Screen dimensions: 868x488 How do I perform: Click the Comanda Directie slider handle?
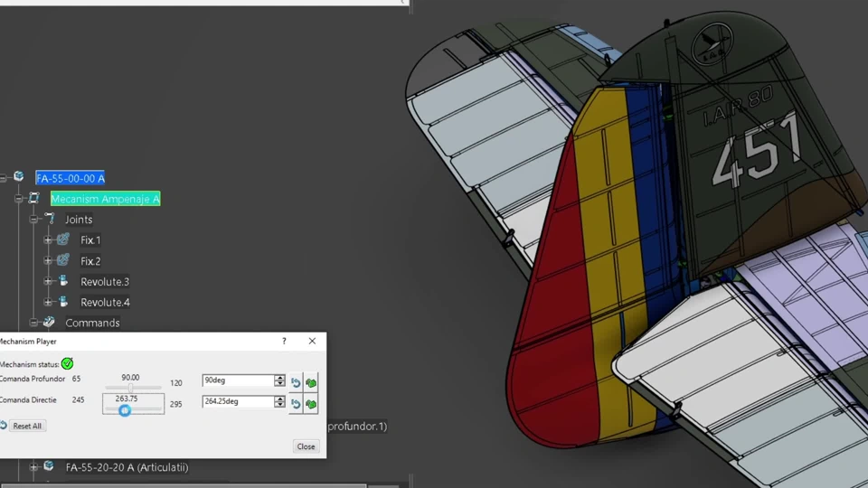click(x=125, y=410)
